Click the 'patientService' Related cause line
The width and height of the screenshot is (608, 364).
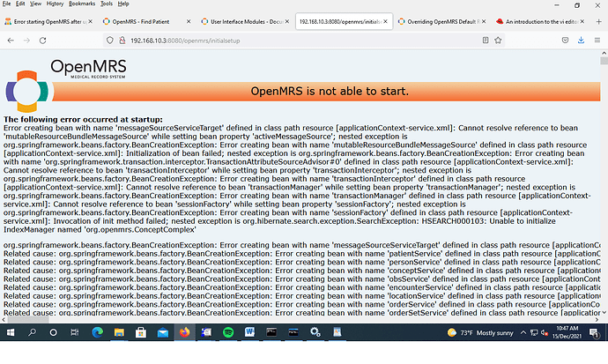[302, 254]
